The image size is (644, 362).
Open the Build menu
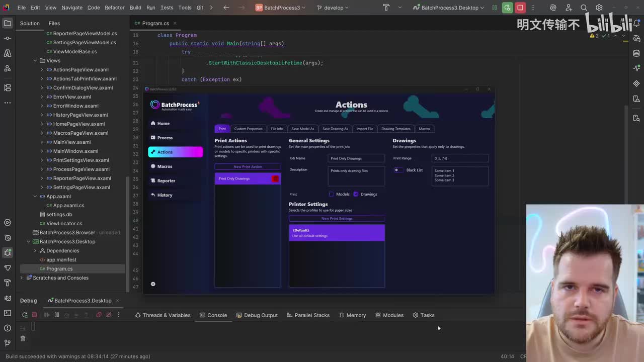coord(135,8)
